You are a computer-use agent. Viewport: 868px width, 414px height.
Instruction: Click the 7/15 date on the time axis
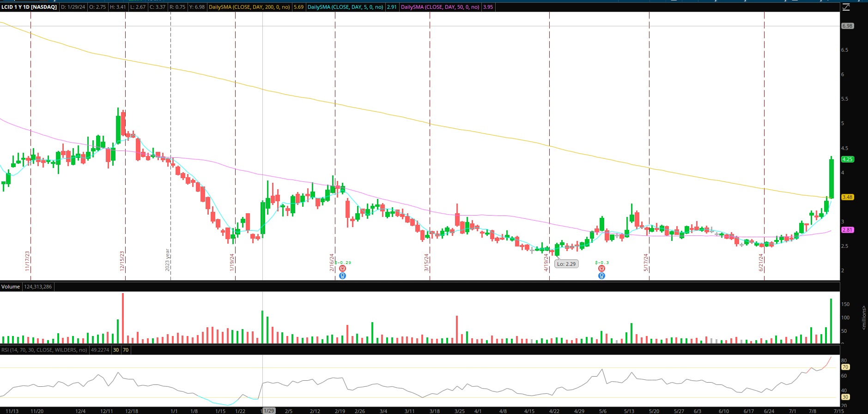tap(838, 411)
